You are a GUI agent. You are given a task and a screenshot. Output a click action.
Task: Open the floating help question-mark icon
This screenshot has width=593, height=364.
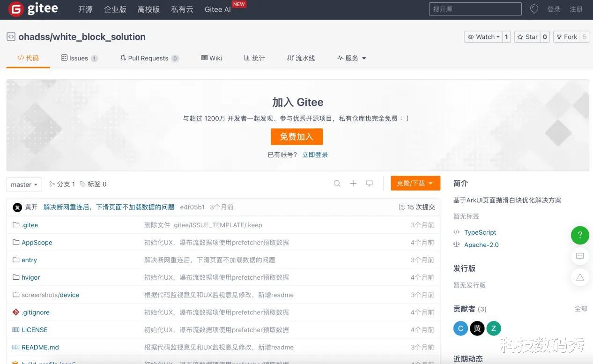(x=580, y=235)
